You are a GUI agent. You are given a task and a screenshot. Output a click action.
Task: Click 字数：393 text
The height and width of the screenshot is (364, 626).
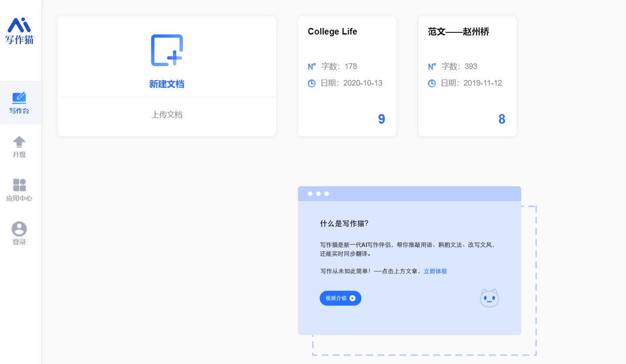(459, 66)
